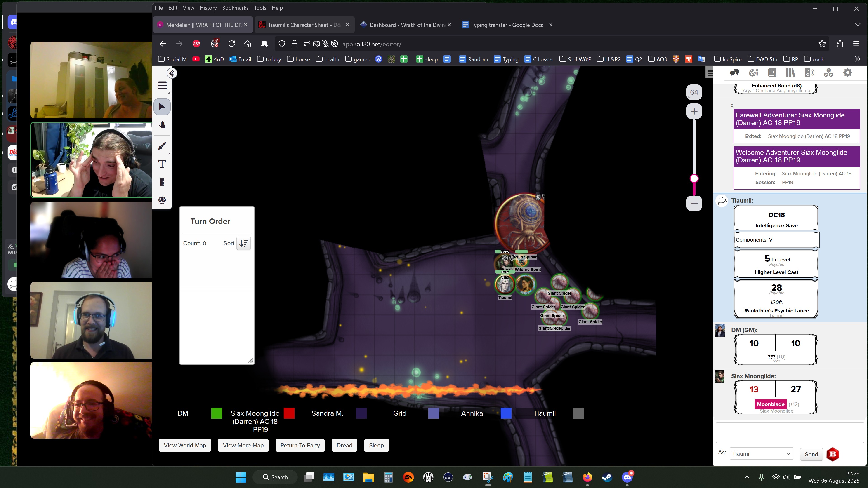Toggle the microphone in system tray

761,477
